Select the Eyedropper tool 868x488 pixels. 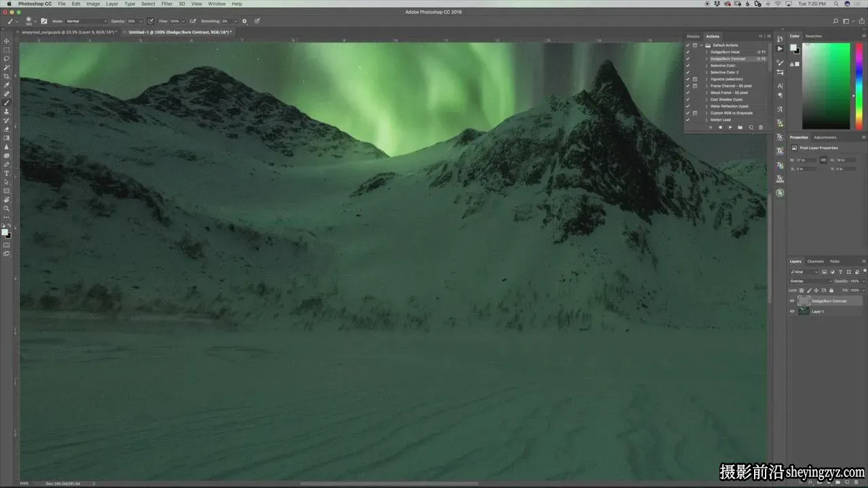tap(7, 85)
